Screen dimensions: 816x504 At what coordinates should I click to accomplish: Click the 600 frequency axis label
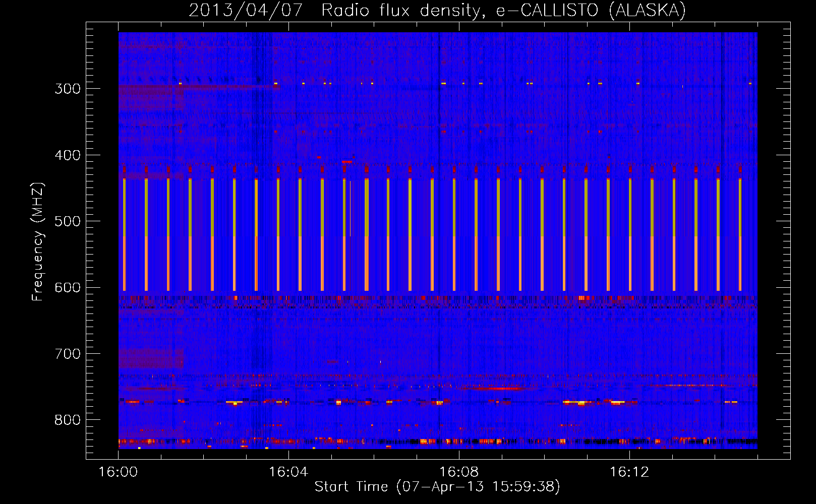coord(68,288)
